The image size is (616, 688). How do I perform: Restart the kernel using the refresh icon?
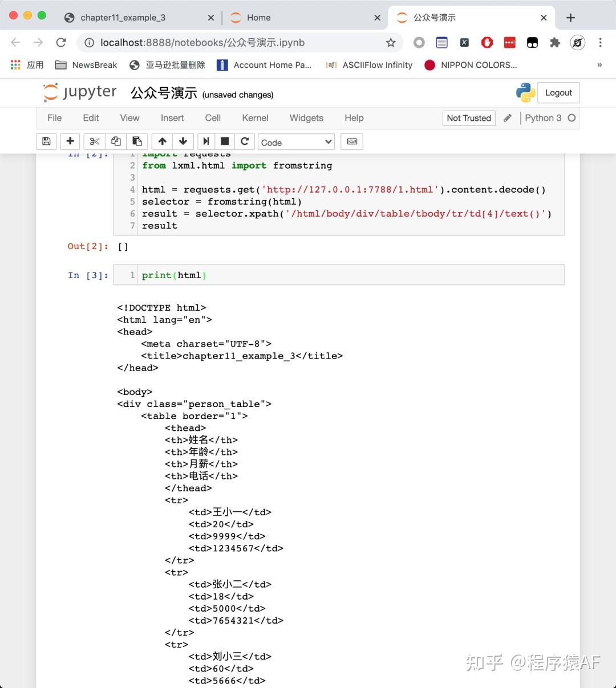point(245,141)
